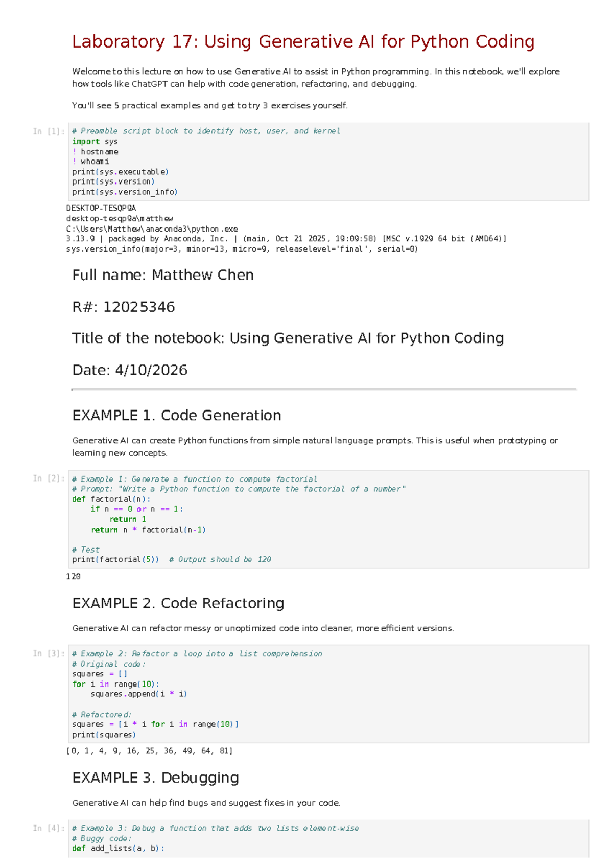Click the horizontal divider below the date
613x868 pixels.
[x=324, y=389]
